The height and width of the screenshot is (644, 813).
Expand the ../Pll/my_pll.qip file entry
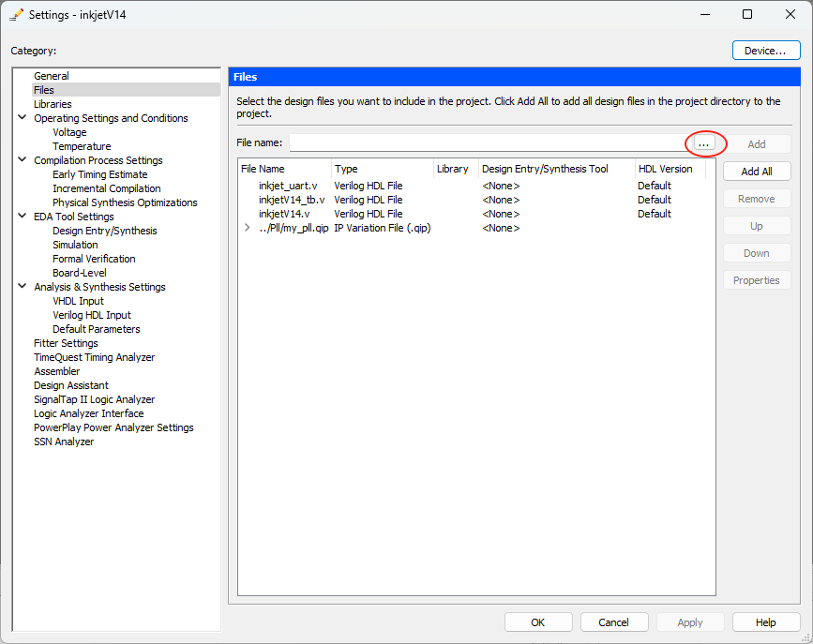coord(248,228)
